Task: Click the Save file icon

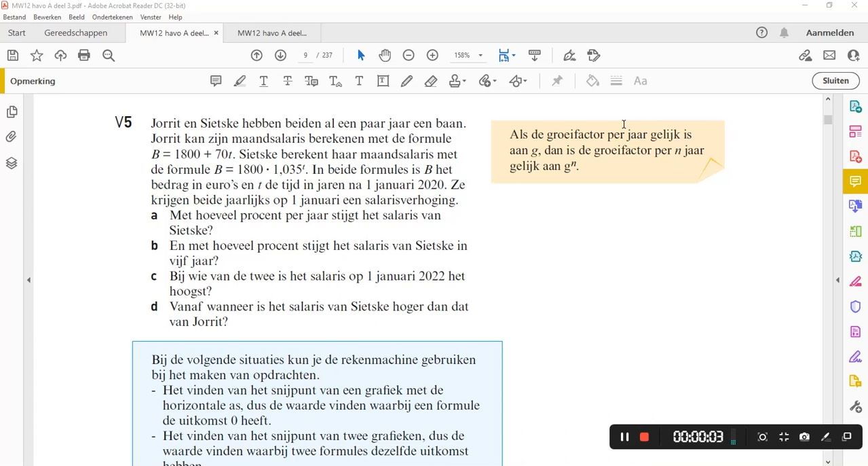Action: (x=12, y=56)
